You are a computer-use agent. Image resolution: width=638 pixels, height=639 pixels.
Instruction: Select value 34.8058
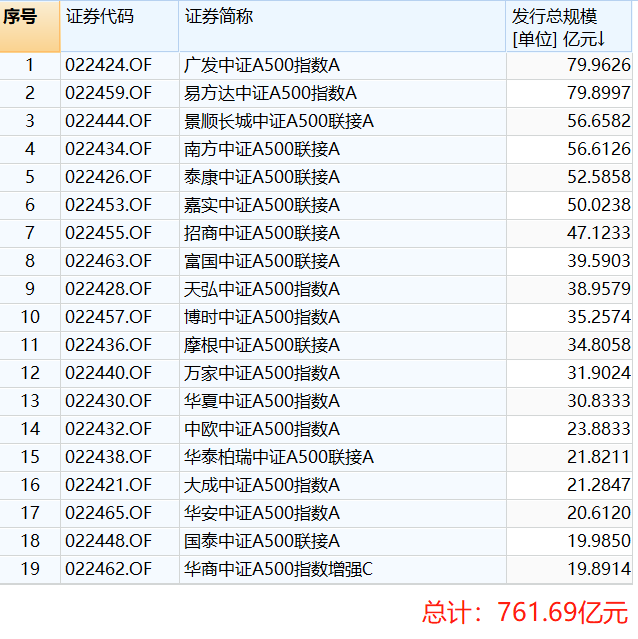[x=569, y=345]
